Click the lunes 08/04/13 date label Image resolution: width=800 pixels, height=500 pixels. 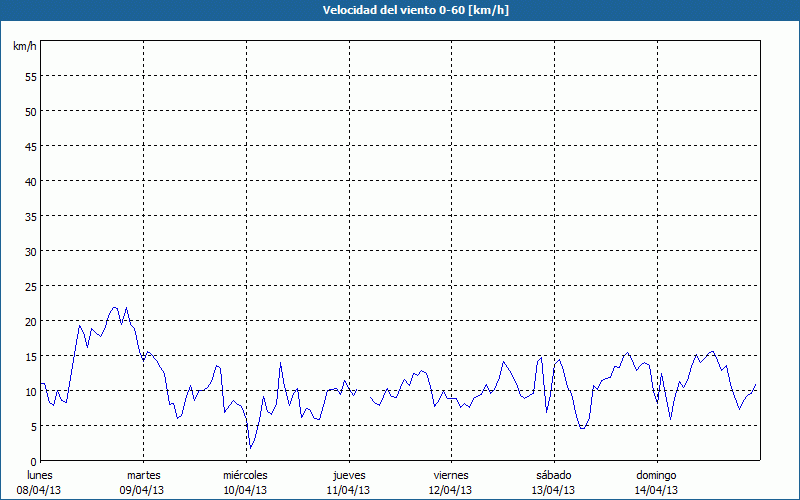[x=40, y=482]
